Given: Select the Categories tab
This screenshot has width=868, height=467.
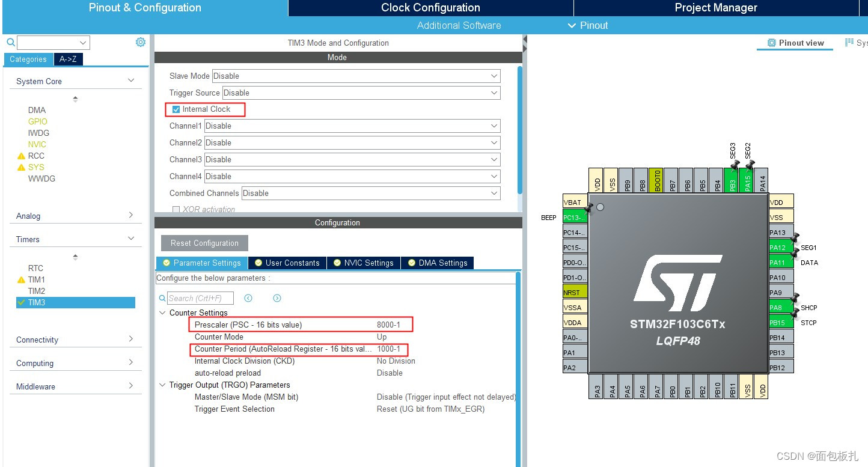Looking at the screenshot, I should pyautogui.click(x=28, y=59).
